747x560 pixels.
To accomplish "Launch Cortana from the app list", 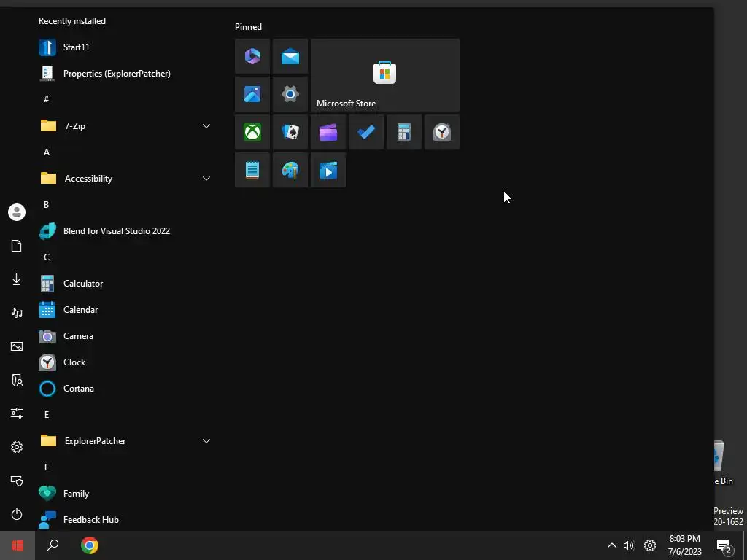I will click(126, 389).
